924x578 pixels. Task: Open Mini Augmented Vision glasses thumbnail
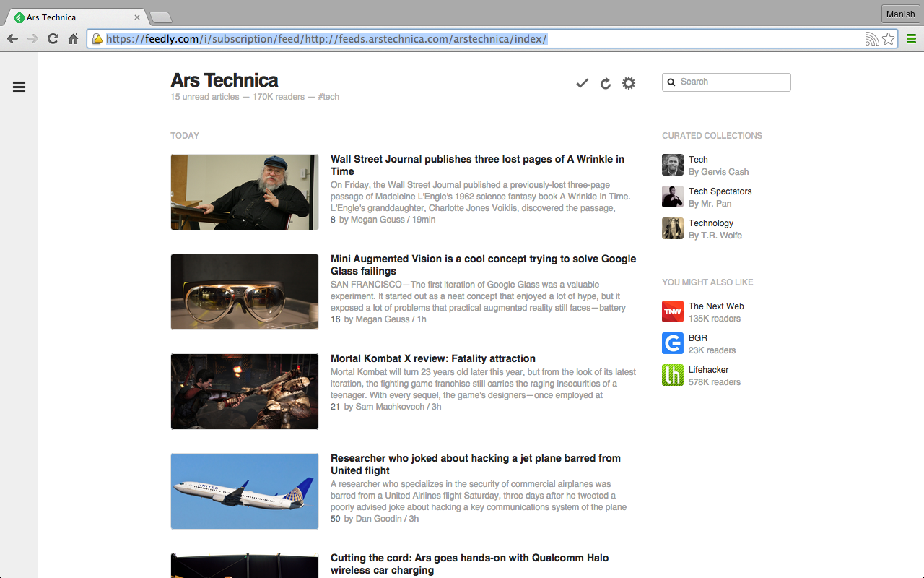point(245,292)
